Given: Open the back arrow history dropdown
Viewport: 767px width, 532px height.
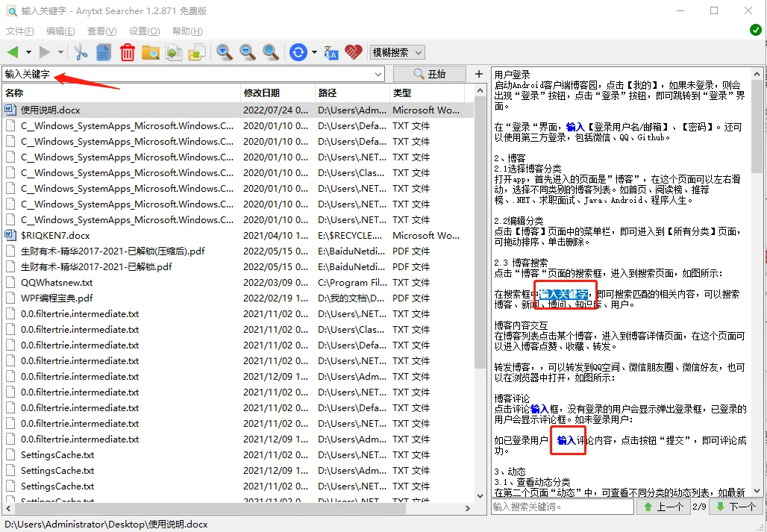Looking at the screenshot, I should click(28, 51).
